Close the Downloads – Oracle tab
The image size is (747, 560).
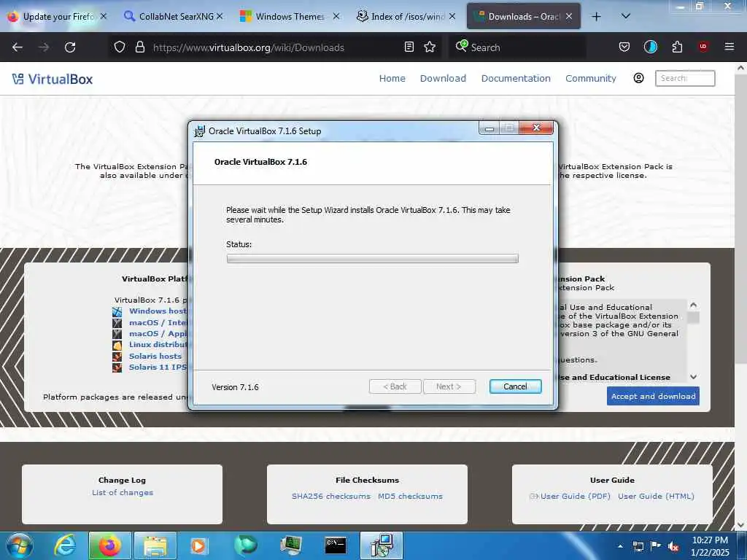tap(569, 16)
